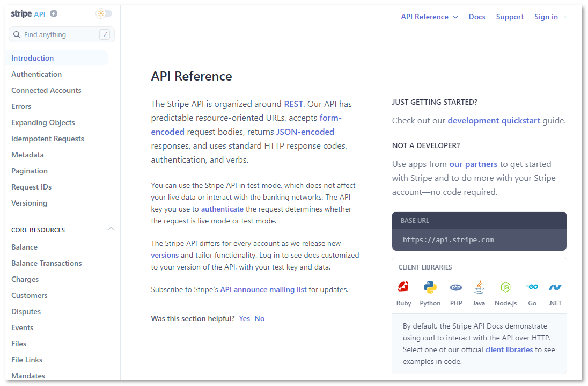Open our partners link
Screen dimensions: 588x386
[x=473, y=164]
